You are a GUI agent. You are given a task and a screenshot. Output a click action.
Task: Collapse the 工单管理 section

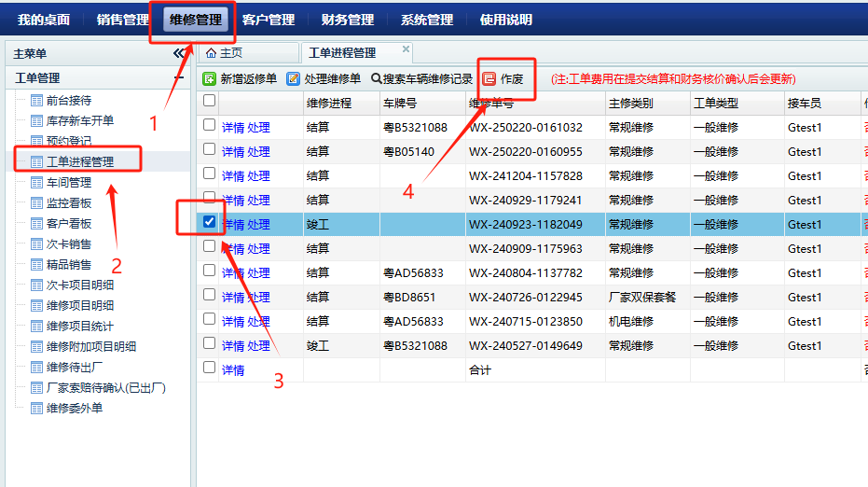click(x=179, y=78)
